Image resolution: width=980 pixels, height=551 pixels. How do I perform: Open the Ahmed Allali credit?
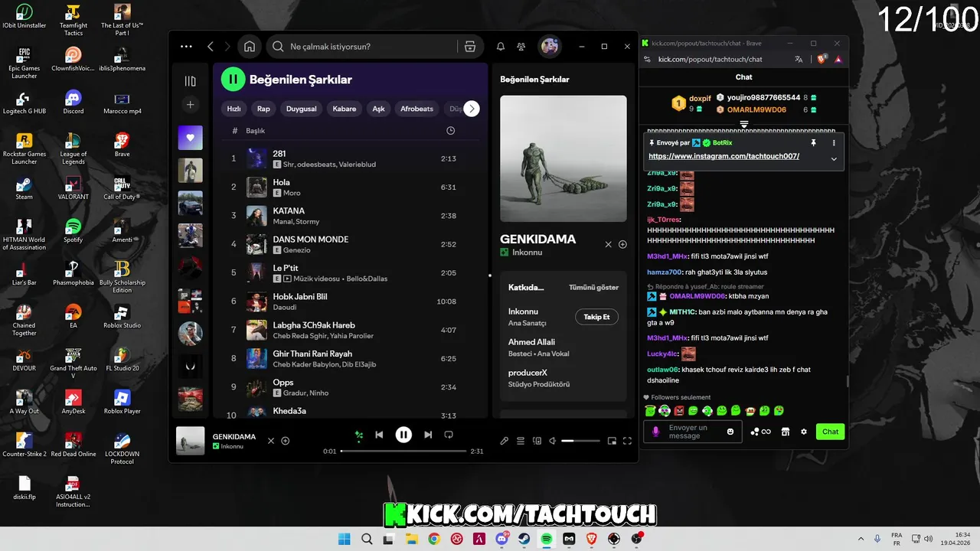(x=531, y=342)
